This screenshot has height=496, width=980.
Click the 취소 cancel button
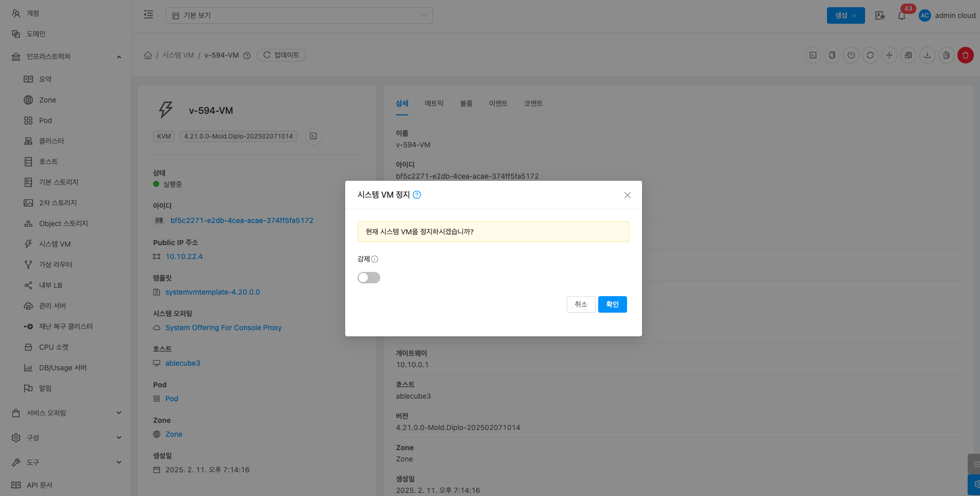point(581,304)
